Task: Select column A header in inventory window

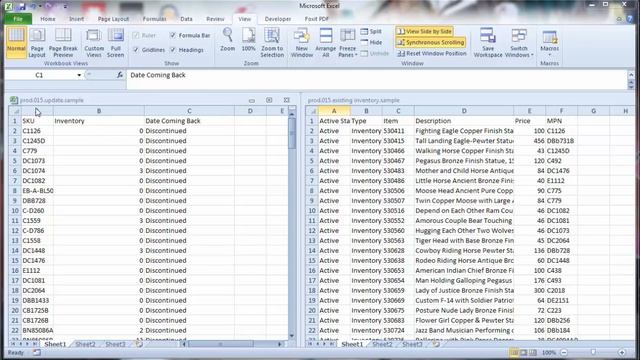Action: (334, 111)
